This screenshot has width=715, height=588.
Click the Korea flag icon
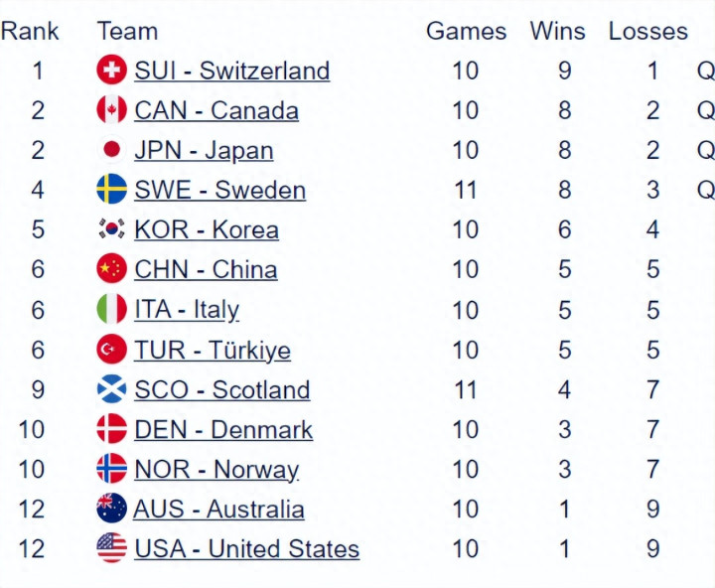coord(111,229)
